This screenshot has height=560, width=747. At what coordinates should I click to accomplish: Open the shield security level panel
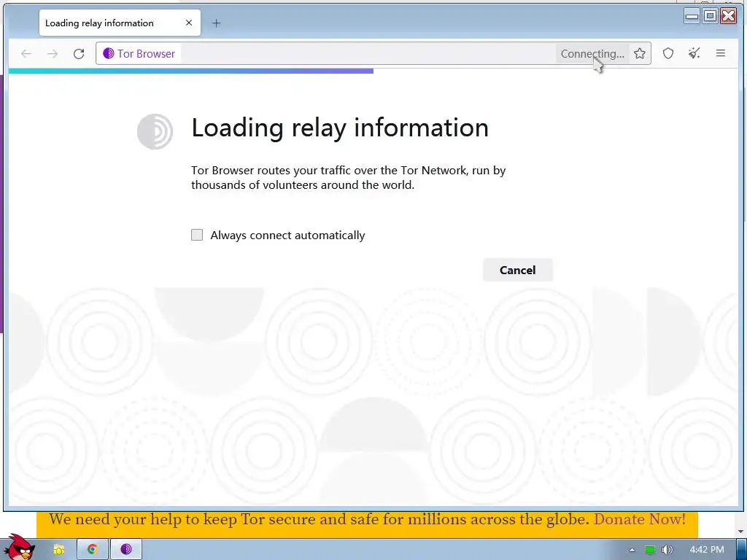click(x=668, y=54)
